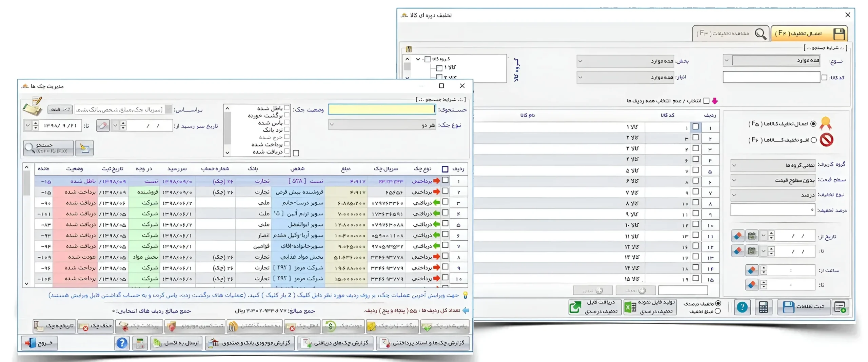Image resolution: width=868 pixels, height=362 pixels.
Task: Select 'مبلغ تخفیف' radio option
Action: tap(717, 311)
